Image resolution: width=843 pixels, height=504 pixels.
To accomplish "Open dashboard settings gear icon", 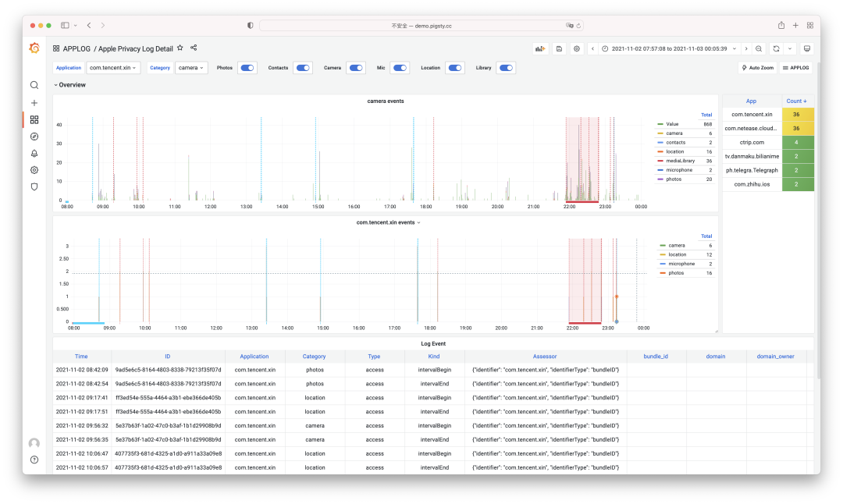I will [577, 48].
